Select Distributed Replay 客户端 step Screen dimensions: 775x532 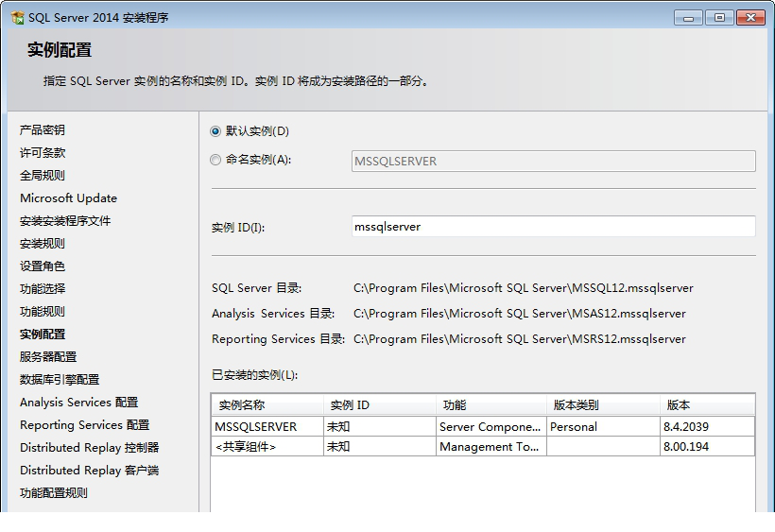pos(90,471)
